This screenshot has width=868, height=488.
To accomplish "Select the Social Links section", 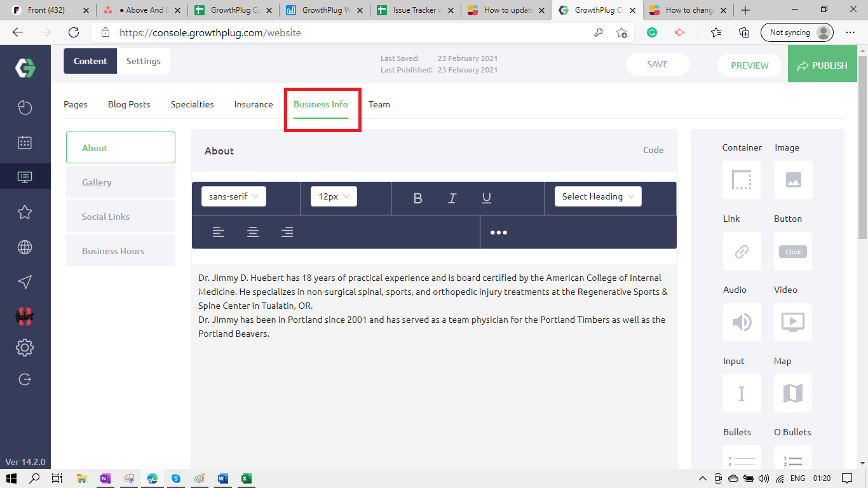I will [121, 217].
